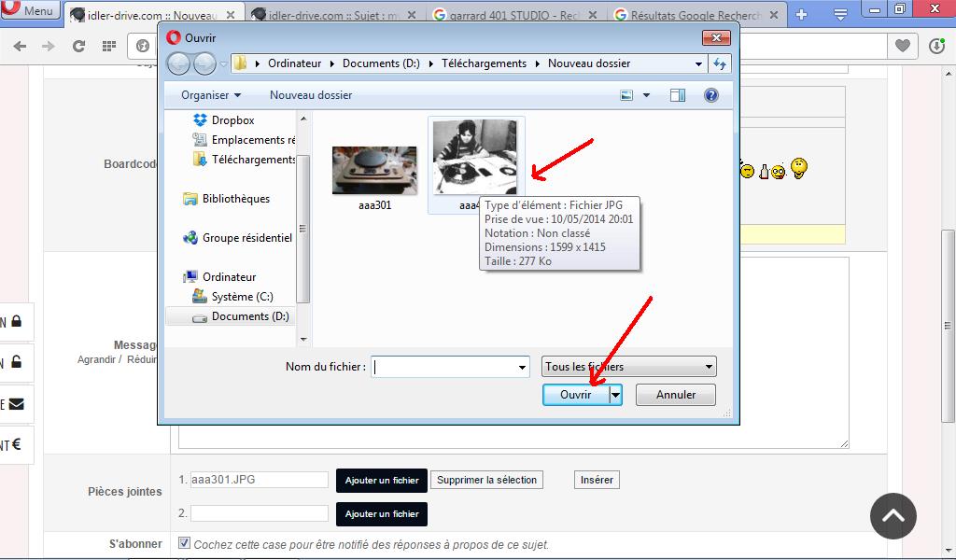Click refresh icon beside address path
The height and width of the screenshot is (560, 956).
(719, 63)
